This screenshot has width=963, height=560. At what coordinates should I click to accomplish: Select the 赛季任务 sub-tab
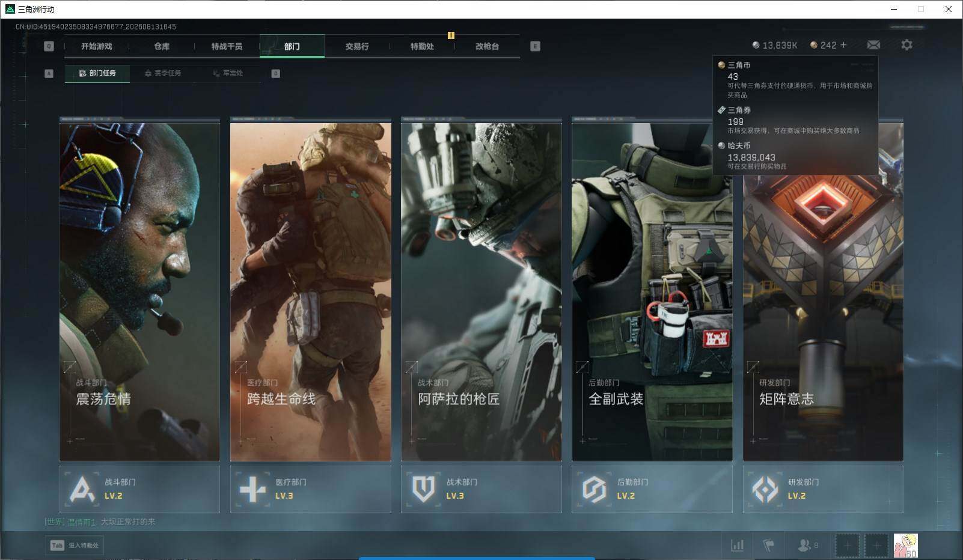(163, 73)
